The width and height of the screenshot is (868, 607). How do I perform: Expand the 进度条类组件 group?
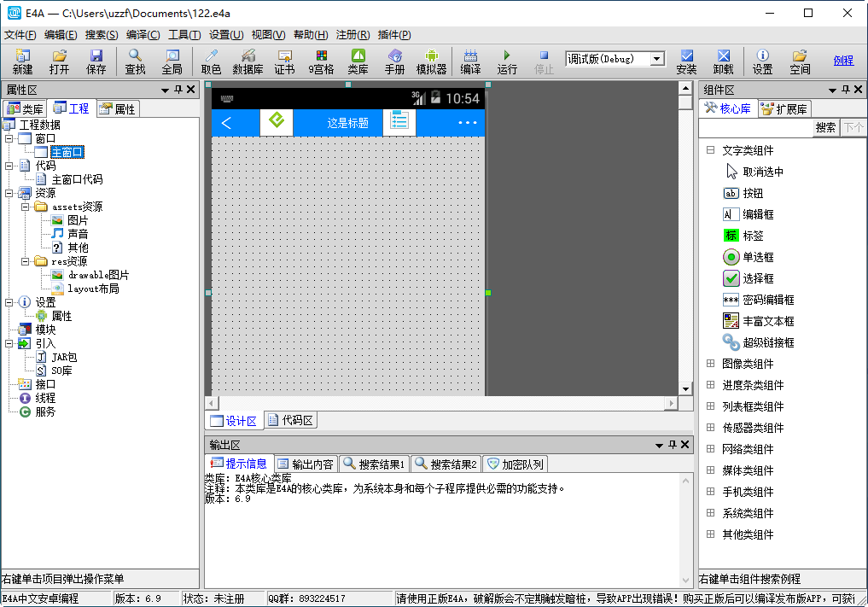click(710, 385)
